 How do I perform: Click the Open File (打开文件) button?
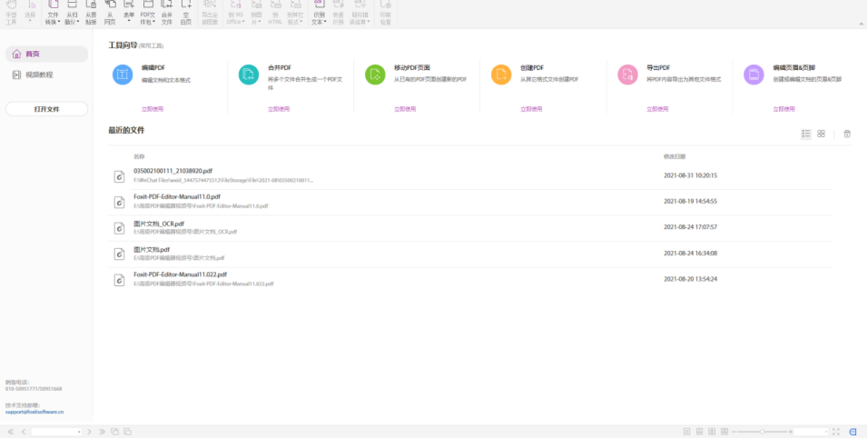[x=46, y=109]
